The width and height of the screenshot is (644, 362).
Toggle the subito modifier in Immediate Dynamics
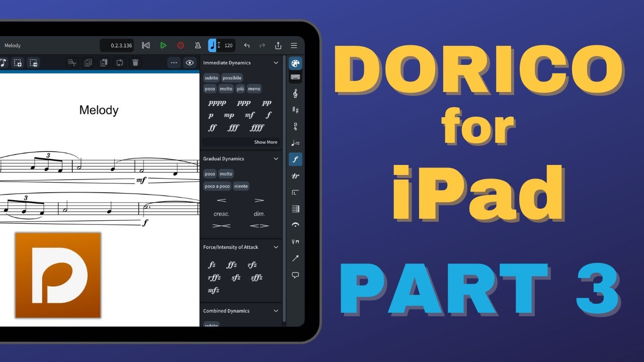pos(211,78)
